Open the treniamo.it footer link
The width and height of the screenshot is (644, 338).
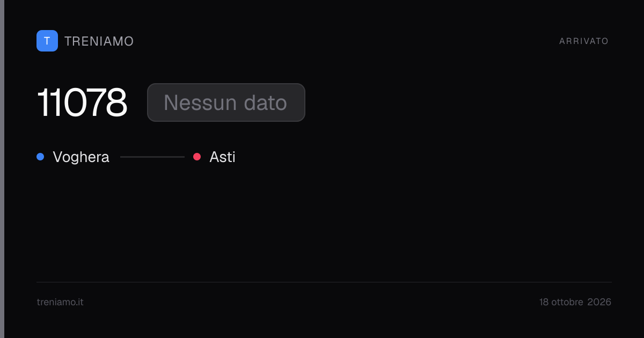[x=60, y=302]
